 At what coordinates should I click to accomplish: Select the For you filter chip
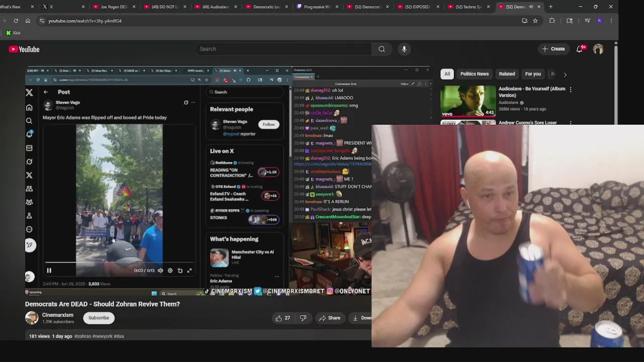click(533, 74)
